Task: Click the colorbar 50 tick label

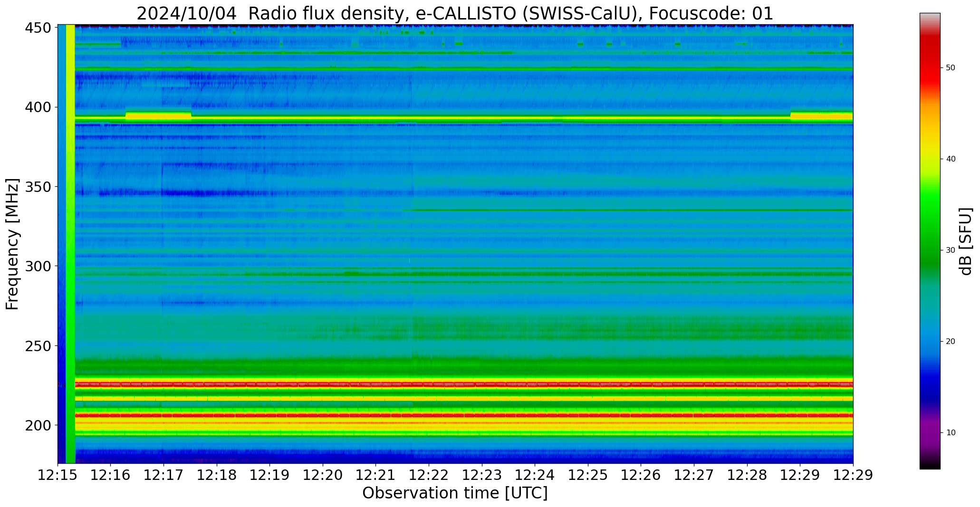Action: click(951, 68)
